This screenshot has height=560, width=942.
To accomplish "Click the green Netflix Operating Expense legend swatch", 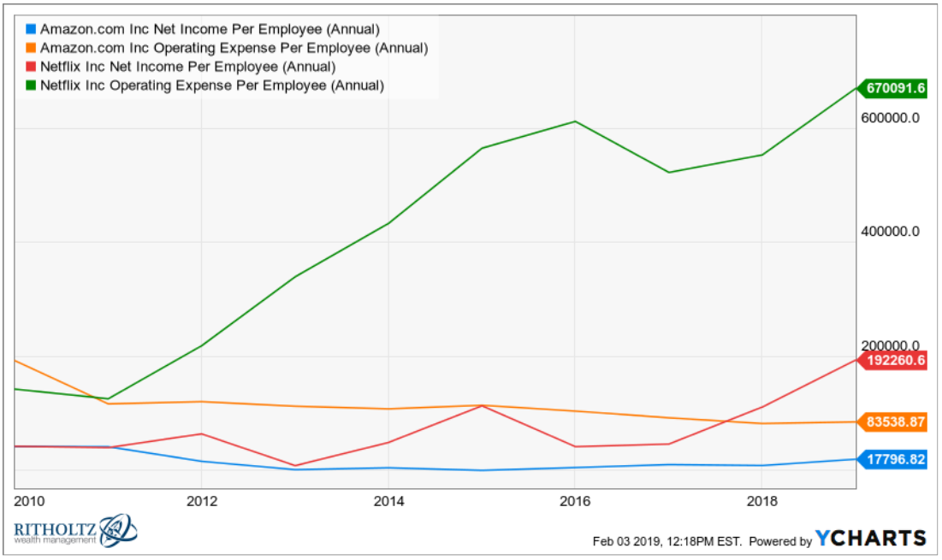I will tap(31, 85).
